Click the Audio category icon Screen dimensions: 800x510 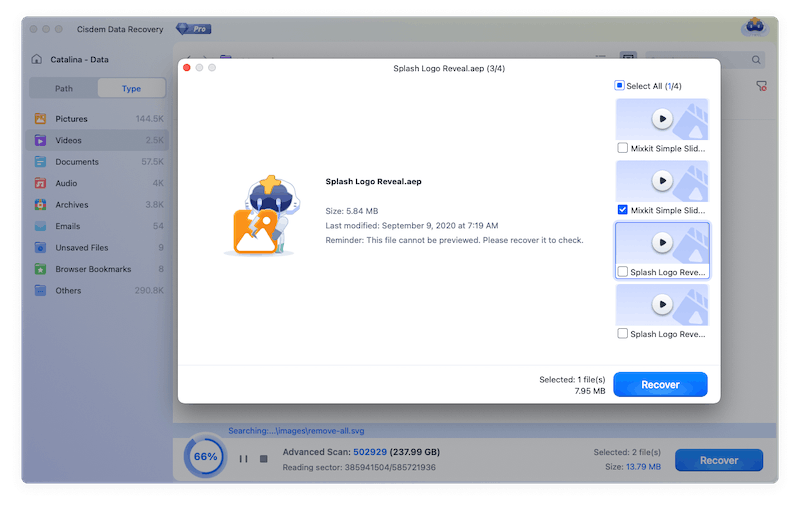(x=40, y=183)
